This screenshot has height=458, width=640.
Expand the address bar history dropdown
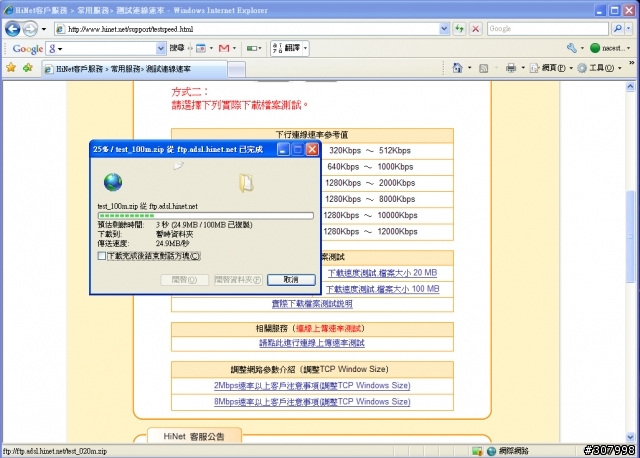[x=444, y=29]
